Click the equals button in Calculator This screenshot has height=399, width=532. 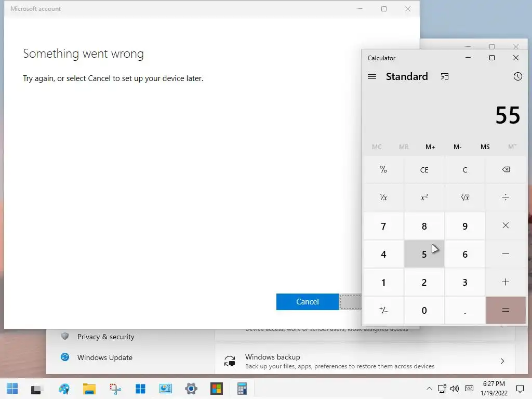point(506,310)
